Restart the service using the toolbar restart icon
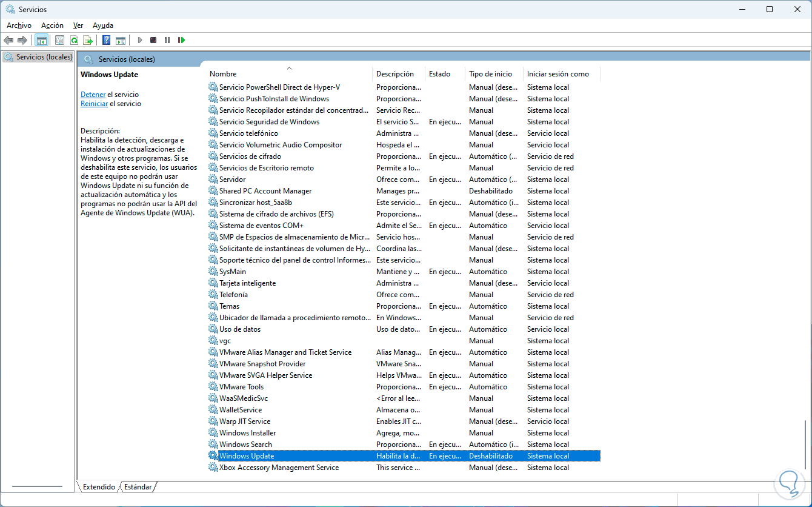The image size is (812, 507). click(181, 40)
